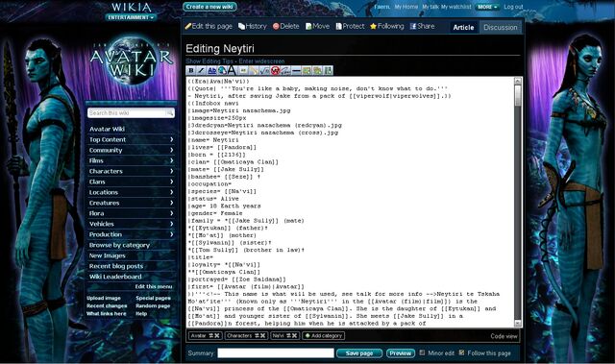Open the Entertainment hub dropdown
The width and height of the screenshot is (615, 364).
pos(131,17)
